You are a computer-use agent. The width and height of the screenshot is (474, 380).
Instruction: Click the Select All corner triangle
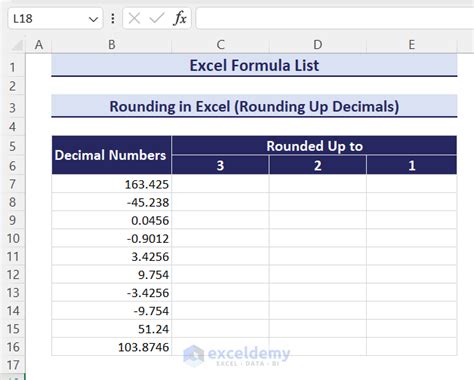coord(17,45)
